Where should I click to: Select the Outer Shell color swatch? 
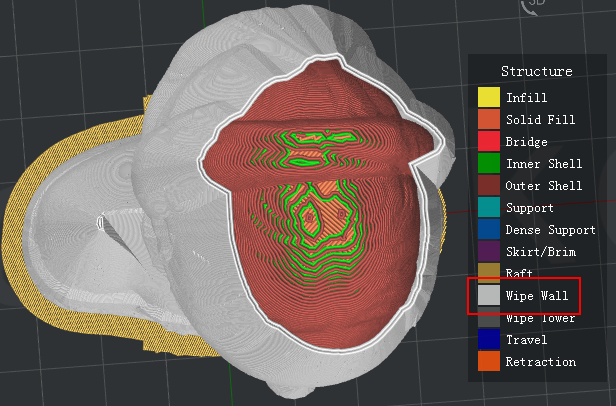pos(488,186)
